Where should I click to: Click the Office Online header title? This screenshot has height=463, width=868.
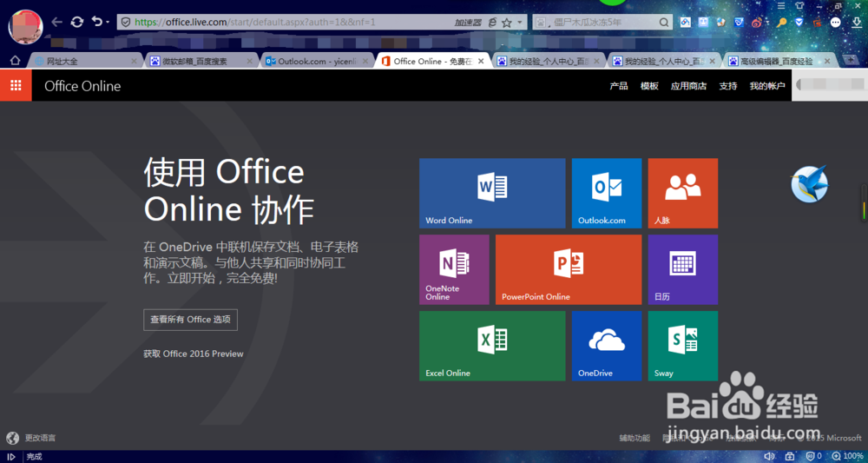[x=82, y=86]
